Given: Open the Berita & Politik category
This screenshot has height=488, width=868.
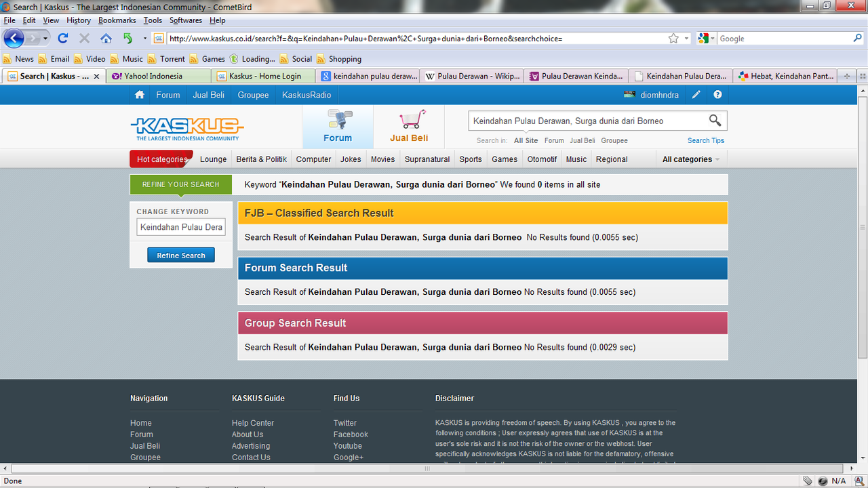Looking at the screenshot, I should [x=262, y=159].
